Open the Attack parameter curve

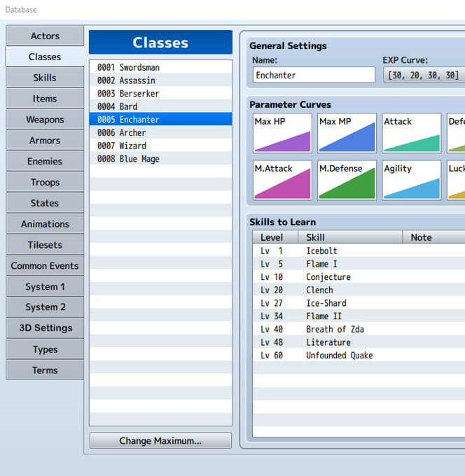(412, 133)
